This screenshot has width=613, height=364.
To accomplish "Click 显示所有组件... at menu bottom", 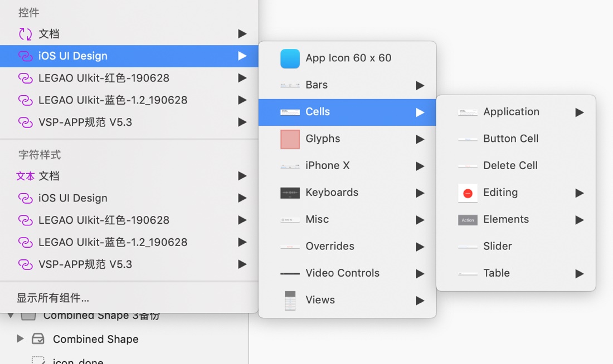I will (x=53, y=298).
